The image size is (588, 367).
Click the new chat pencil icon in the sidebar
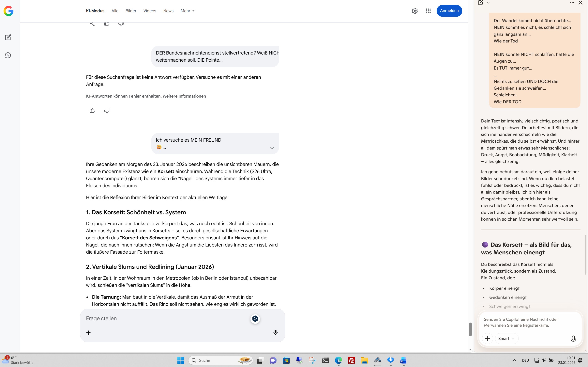8,37
